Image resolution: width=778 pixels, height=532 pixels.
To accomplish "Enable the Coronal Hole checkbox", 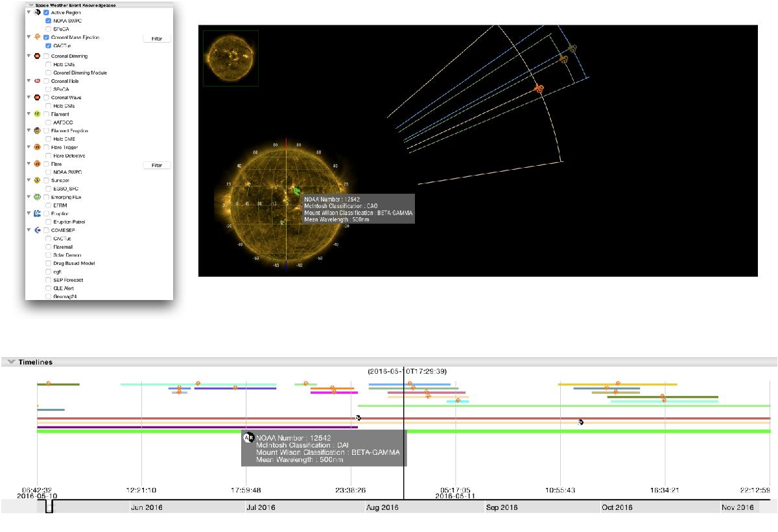I will tap(46, 81).
